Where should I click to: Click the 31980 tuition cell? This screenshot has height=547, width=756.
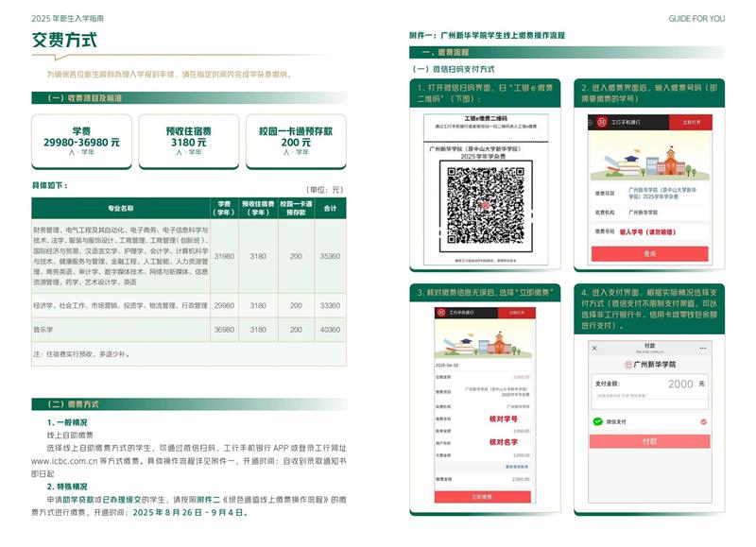click(224, 256)
